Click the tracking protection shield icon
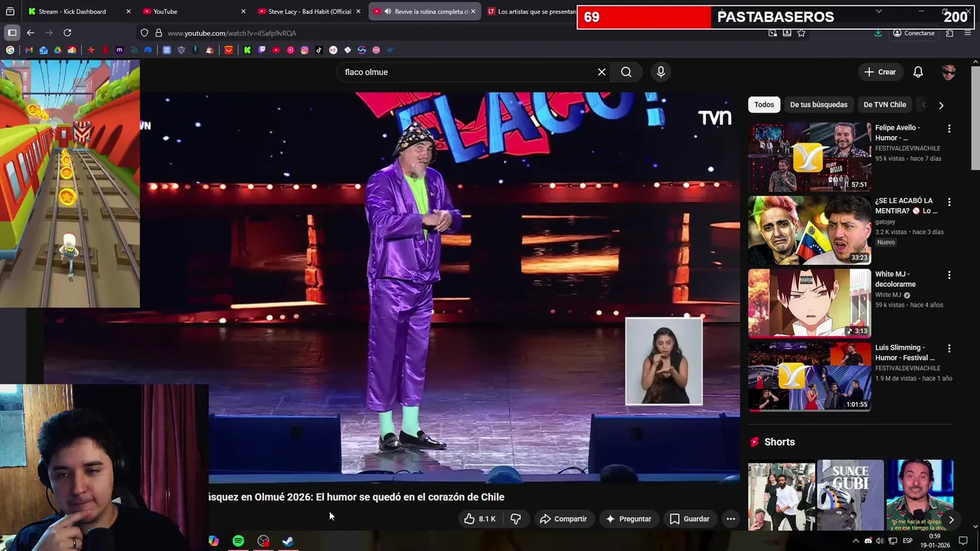980x551 pixels. pyautogui.click(x=144, y=33)
